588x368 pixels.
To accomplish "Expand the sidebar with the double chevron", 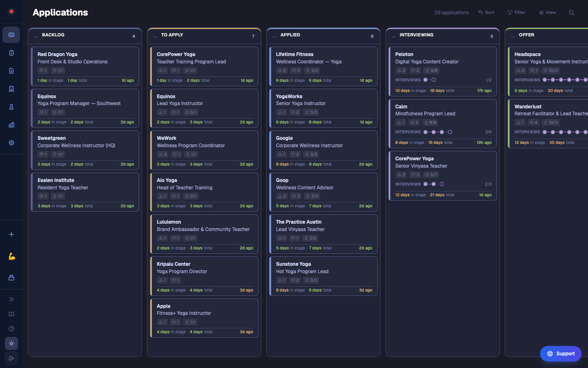I will 11,299.
